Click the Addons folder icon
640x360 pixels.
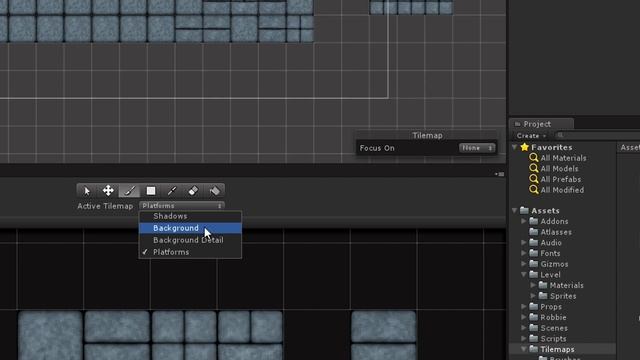pyautogui.click(x=533, y=221)
